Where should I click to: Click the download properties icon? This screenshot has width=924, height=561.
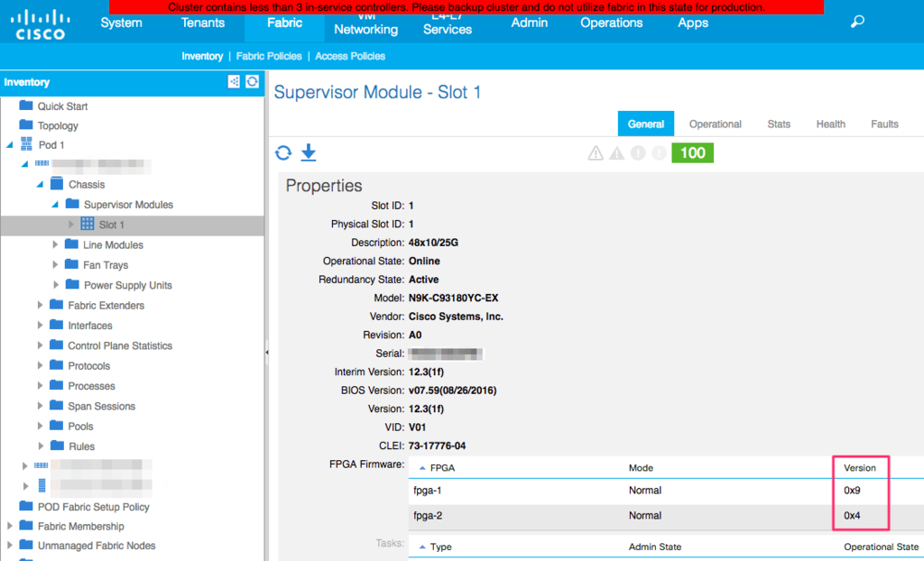(x=309, y=153)
